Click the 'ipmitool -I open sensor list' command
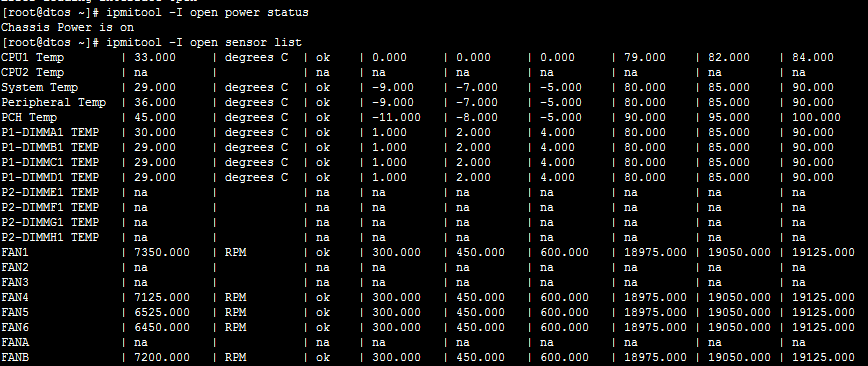This screenshot has width=868, height=366. tap(204, 42)
